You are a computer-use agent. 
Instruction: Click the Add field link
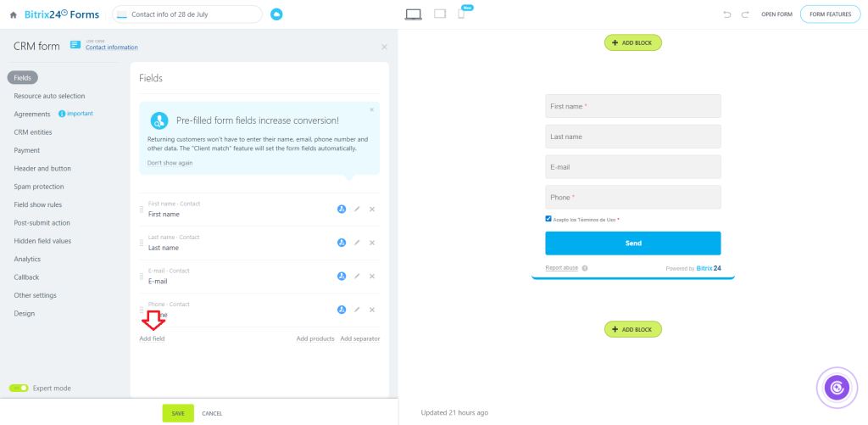point(152,338)
